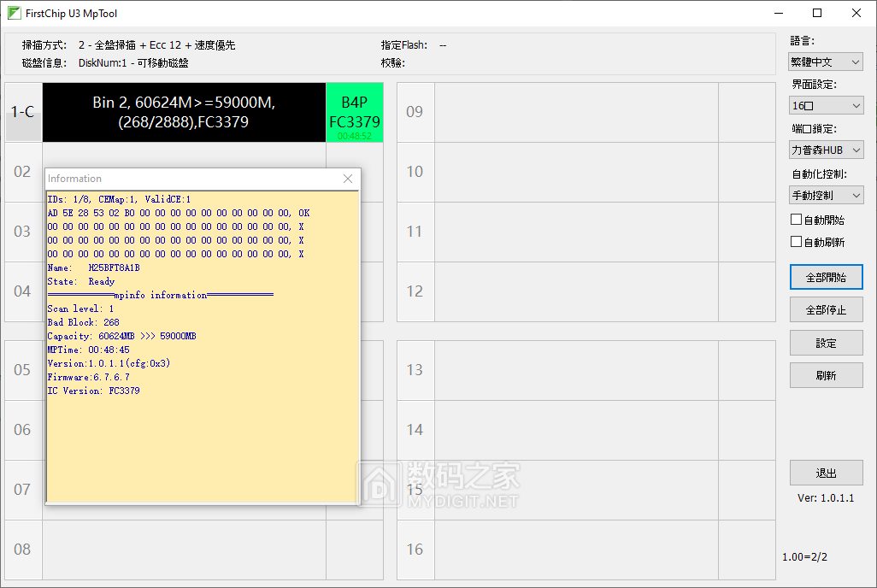This screenshot has width=877, height=588.
Task: Maximize the FirstChip U3 MpTool window
Action: 817,13
